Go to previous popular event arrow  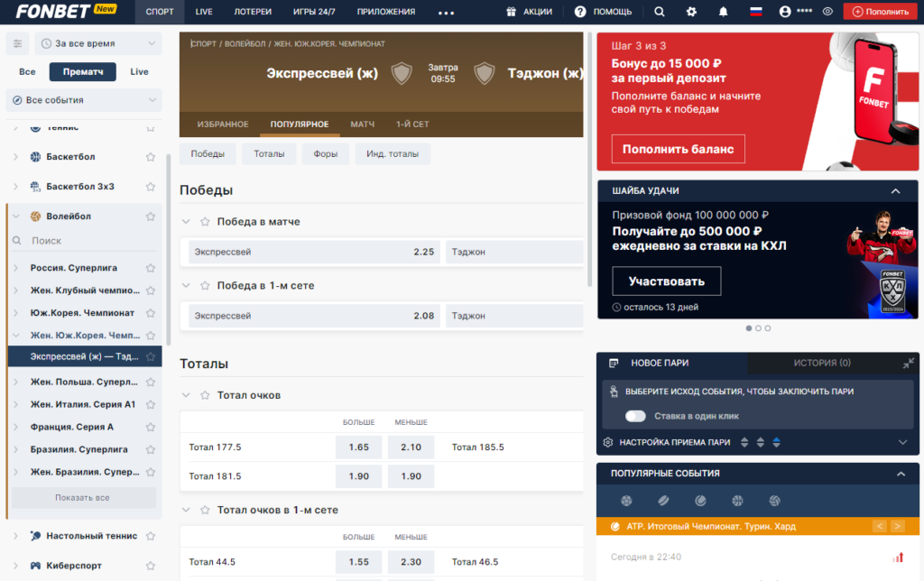point(880,526)
